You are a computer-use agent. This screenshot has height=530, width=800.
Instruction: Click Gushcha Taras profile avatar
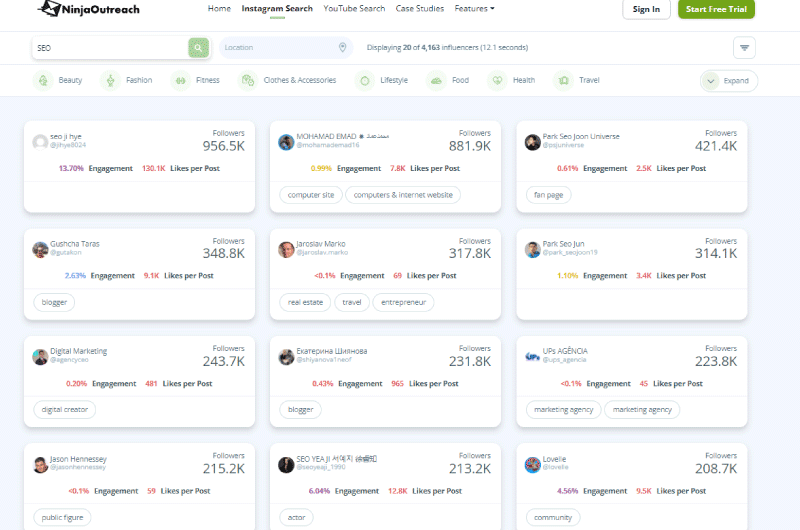pyautogui.click(x=40, y=249)
